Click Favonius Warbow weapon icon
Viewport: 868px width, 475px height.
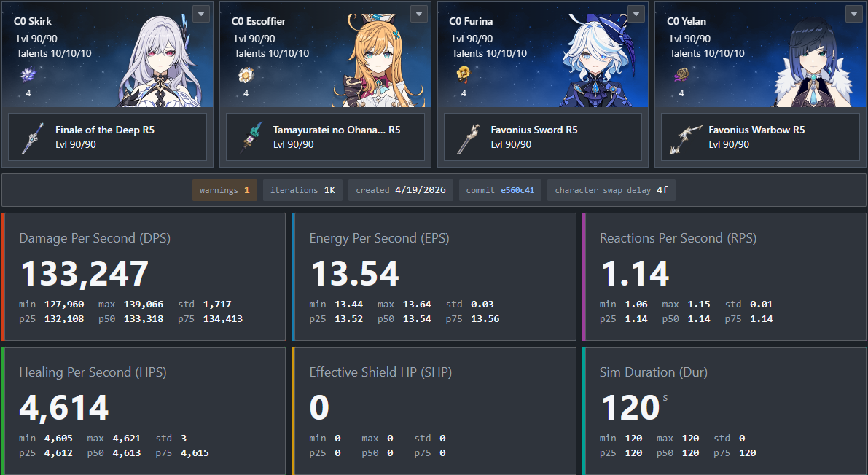(685, 138)
